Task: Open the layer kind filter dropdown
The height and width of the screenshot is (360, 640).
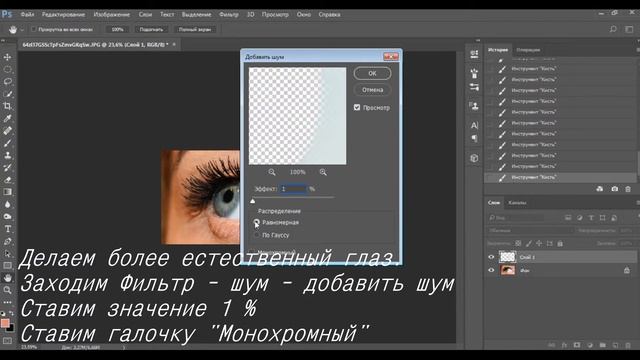Action: tap(515, 218)
